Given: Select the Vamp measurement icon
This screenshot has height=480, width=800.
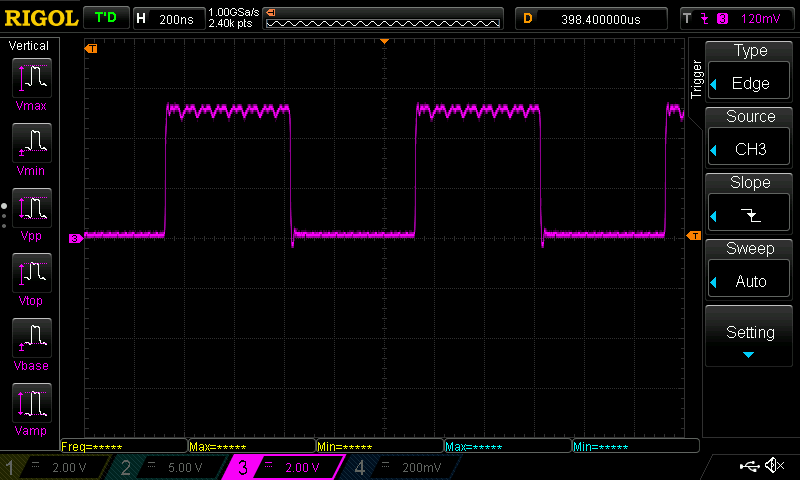Looking at the screenshot, I should (x=32, y=403).
